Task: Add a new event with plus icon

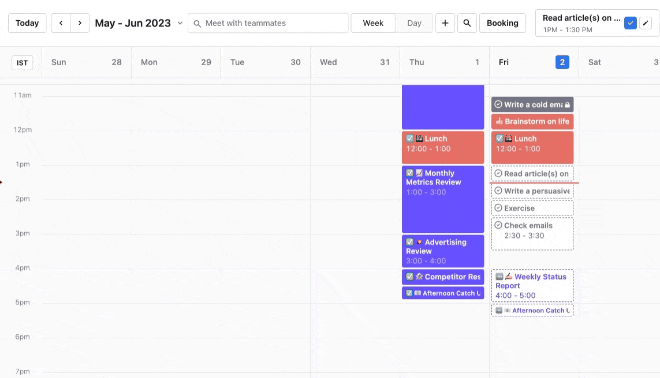Action: (x=445, y=23)
